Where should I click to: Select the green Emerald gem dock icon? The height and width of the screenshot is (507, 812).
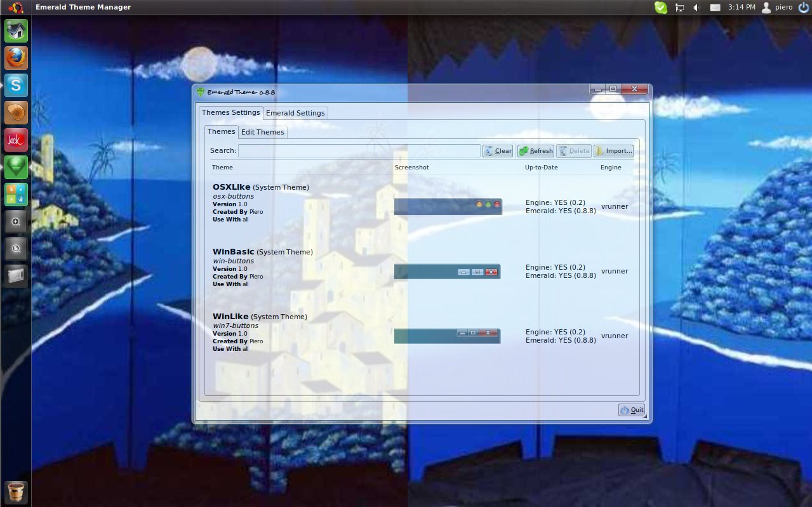click(16, 167)
